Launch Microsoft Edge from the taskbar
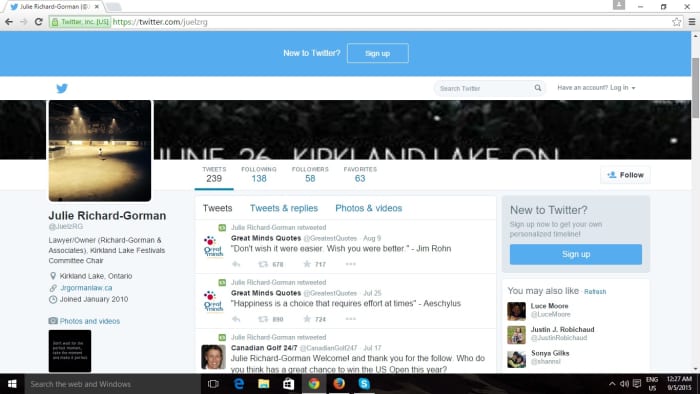700x394 pixels. (x=239, y=384)
